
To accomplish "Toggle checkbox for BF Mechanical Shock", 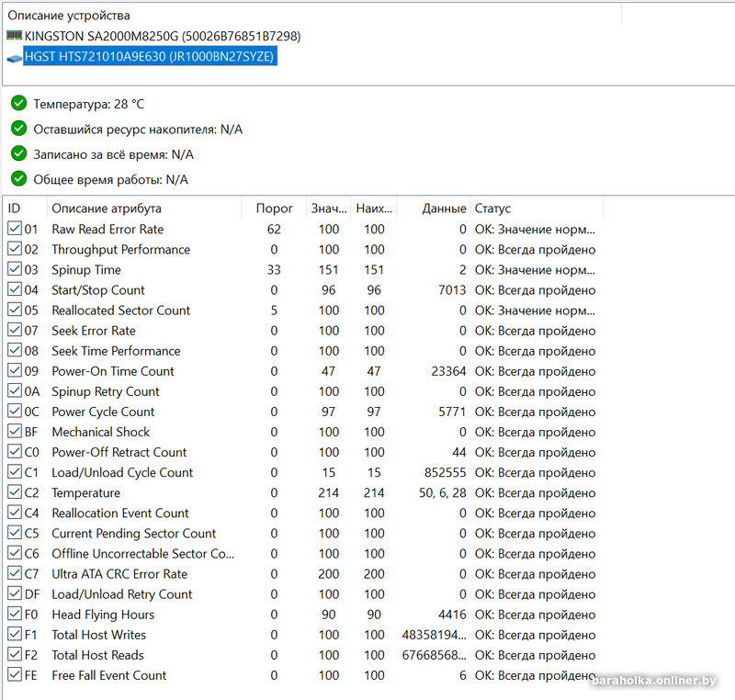I will click(x=15, y=431).
